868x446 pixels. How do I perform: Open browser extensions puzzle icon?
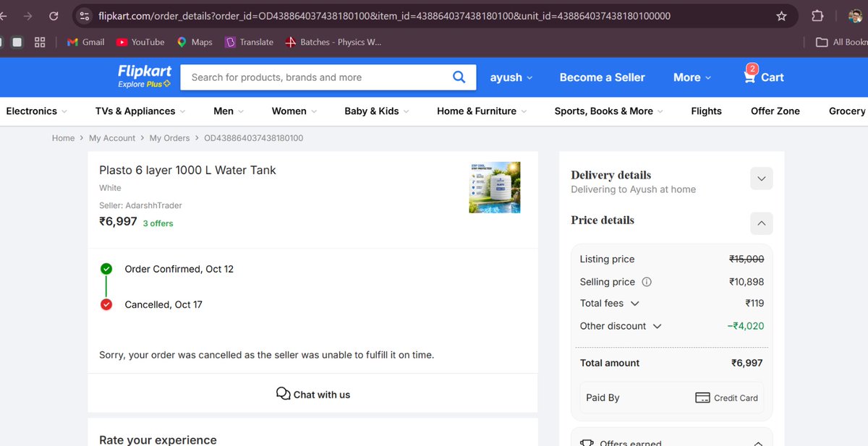click(817, 16)
